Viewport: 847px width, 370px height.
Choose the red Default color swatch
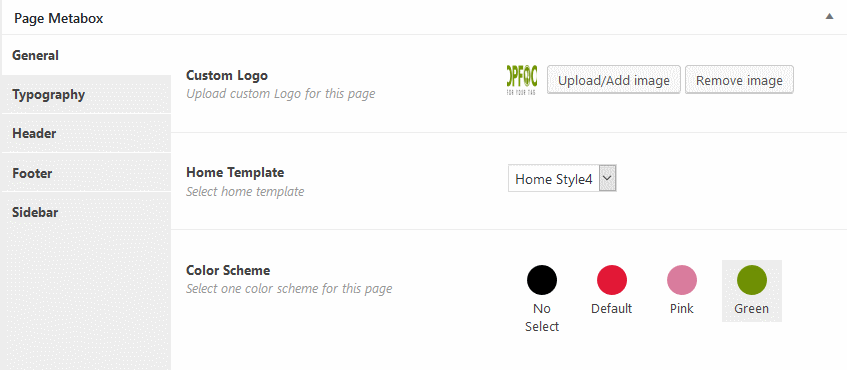coord(611,280)
